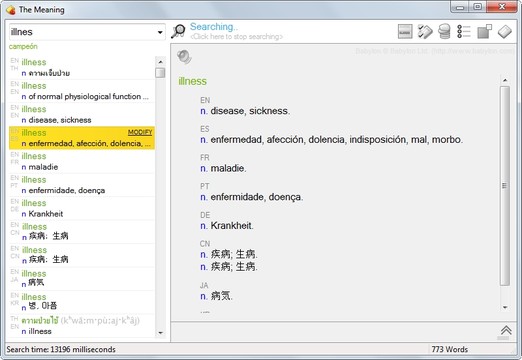Click the magnifying glass search icon
This screenshot has width=522, height=360.
pyautogui.click(x=178, y=31)
